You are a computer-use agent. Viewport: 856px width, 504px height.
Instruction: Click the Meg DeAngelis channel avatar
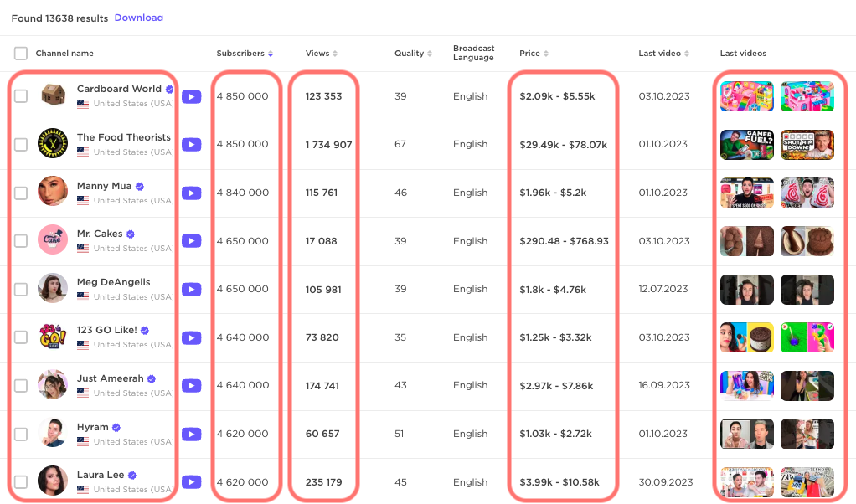(x=53, y=289)
